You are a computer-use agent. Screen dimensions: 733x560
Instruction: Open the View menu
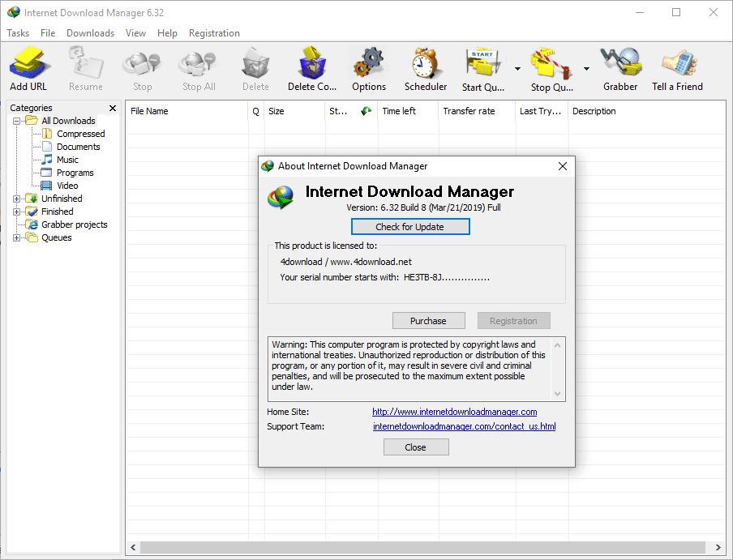(135, 33)
